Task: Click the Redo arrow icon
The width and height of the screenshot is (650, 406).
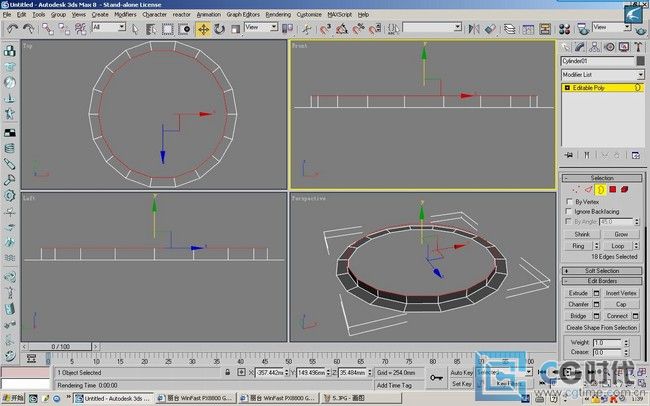Action: point(29,29)
